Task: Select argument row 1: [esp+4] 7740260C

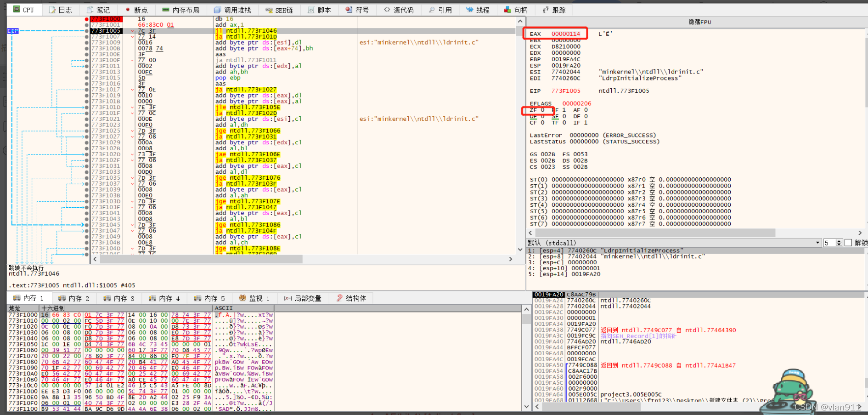Action: (x=696, y=250)
